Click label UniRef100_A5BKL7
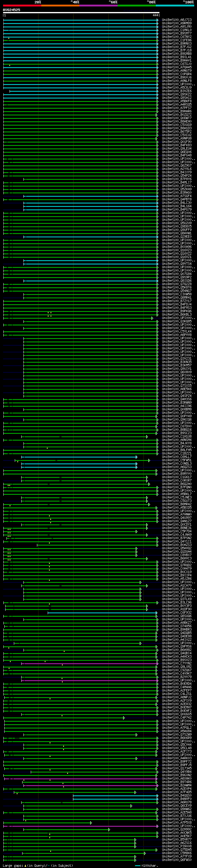Image resolution: width=197 pixels, height=868 pixels. [177, 494]
